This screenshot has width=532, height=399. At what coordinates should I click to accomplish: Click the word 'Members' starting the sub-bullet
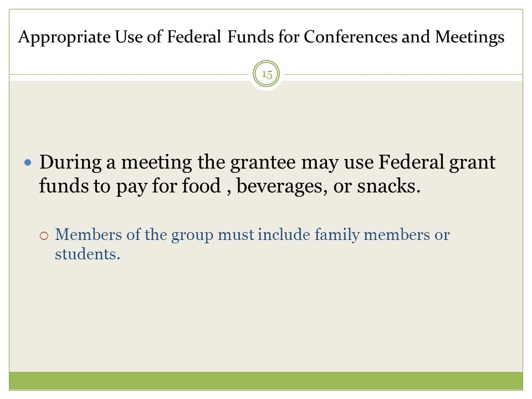(x=88, y=234)
